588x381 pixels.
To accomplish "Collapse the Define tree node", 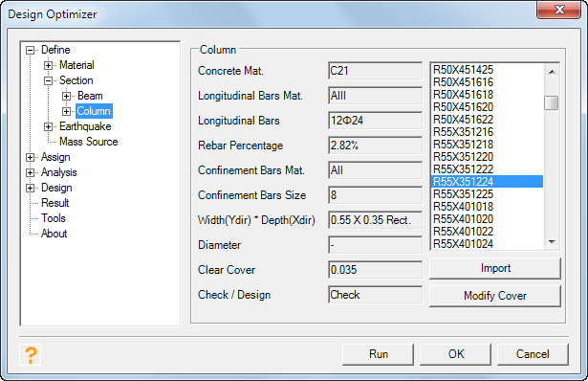I will [x=31, y=51].
